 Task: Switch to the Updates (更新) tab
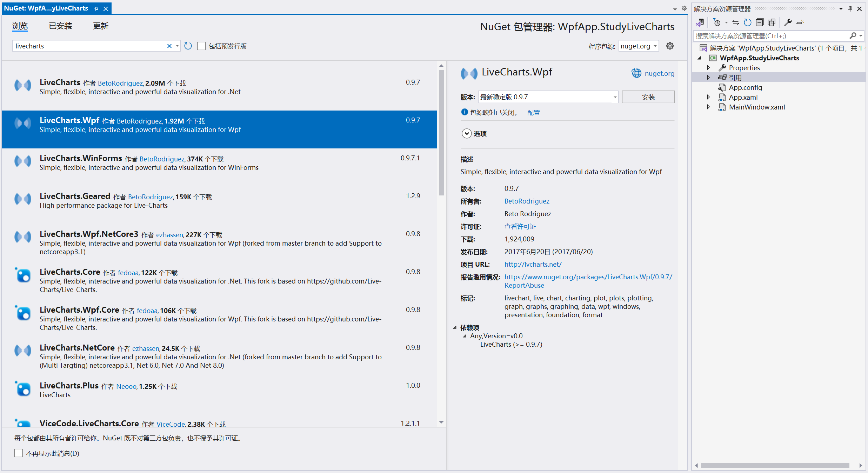101,26
